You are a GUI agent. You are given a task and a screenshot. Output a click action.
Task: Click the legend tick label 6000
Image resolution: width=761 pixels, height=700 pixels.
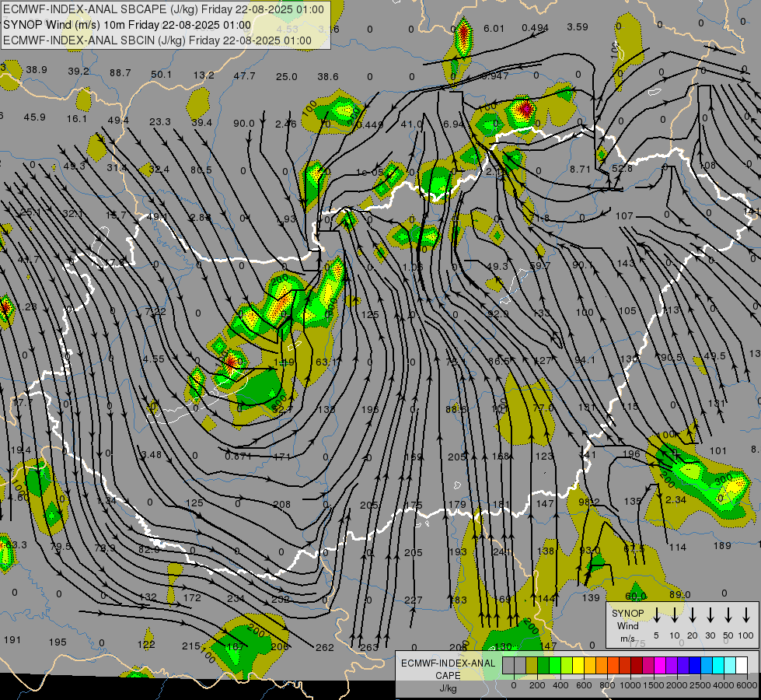(746, 685)
